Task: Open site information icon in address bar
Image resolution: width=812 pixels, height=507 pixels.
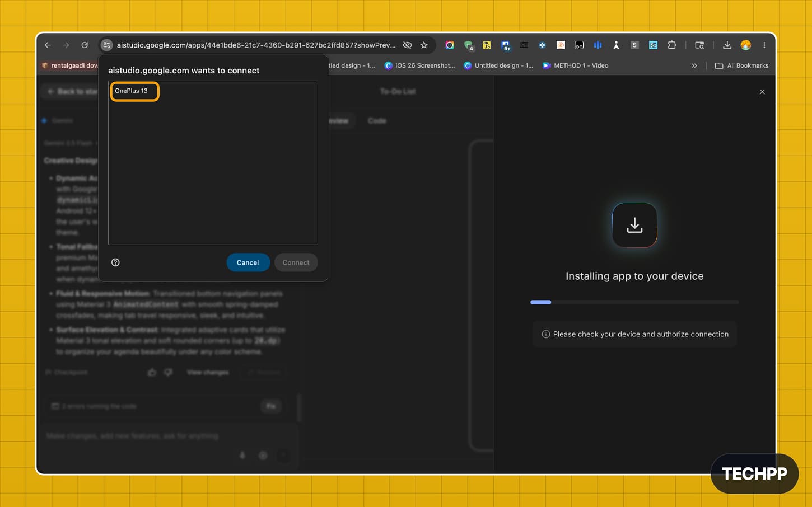Action: pos(106,45)
